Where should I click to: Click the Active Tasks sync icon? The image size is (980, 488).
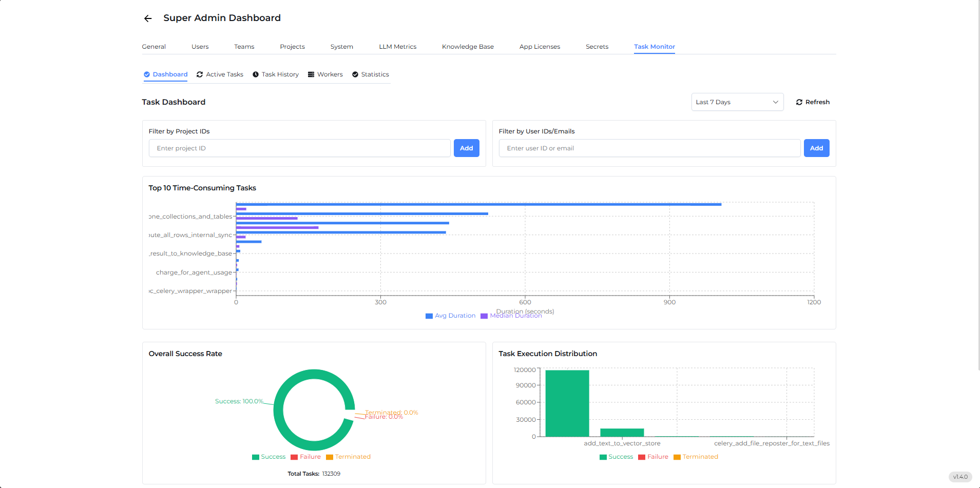(x=200, y=74)
